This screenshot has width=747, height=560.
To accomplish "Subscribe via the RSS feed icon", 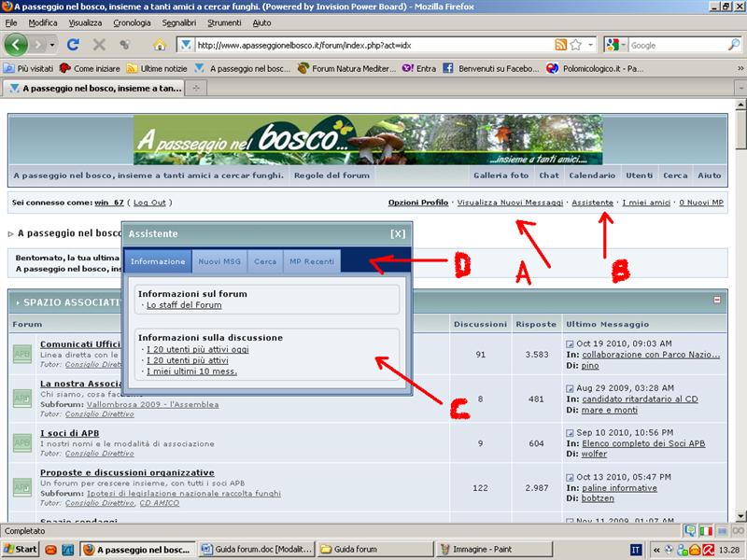I will 561,45.
